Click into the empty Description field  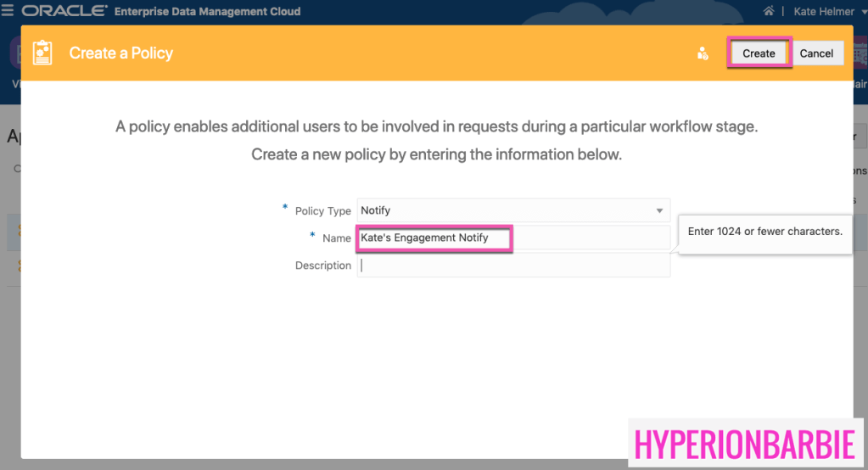pyautogui.click(x=513, y=266)
